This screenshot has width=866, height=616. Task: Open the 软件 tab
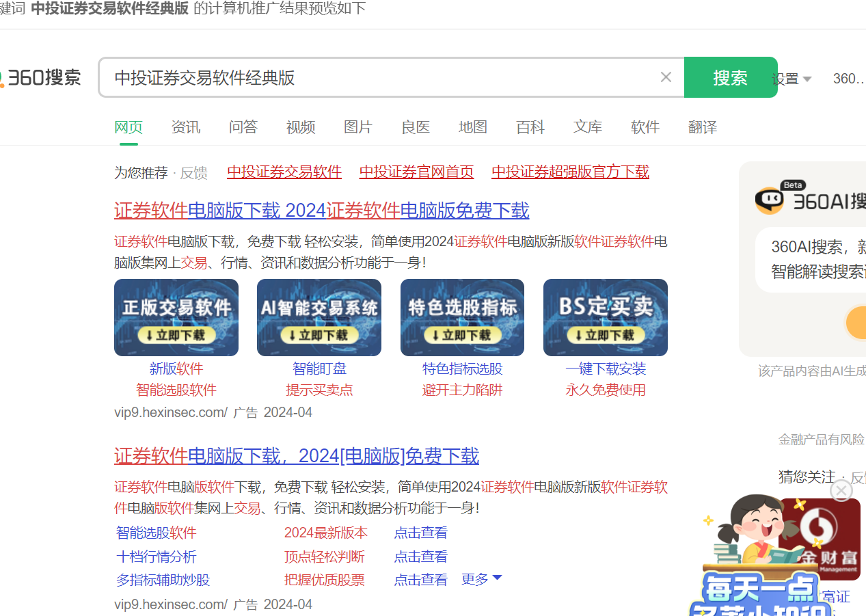click(645, 127)
